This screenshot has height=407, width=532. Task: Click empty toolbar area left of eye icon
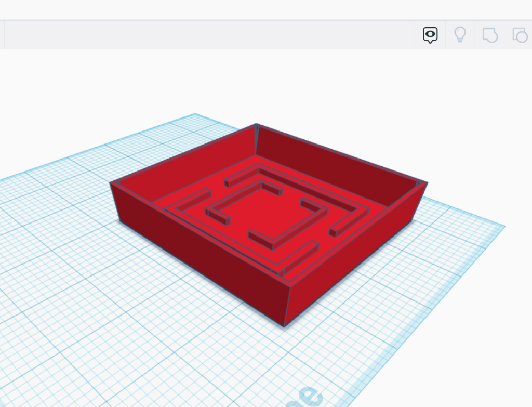point(208,35)
